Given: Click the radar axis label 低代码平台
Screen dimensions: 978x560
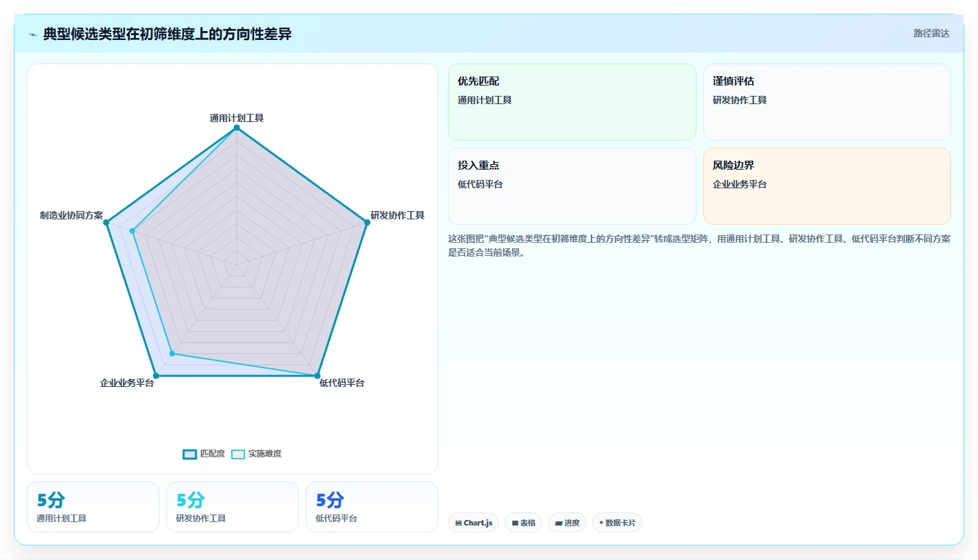Looking at the screenshot, I should tap(342, 383).
